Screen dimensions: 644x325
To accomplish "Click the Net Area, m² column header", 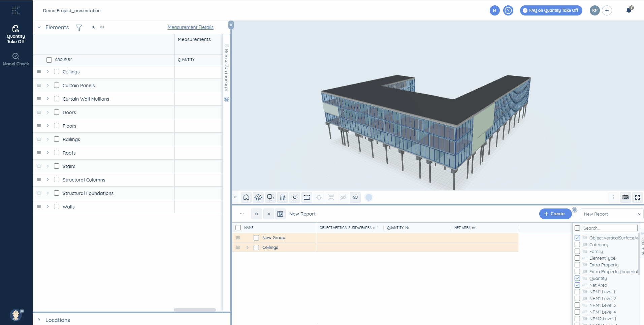I will click(x=465, y=228).
